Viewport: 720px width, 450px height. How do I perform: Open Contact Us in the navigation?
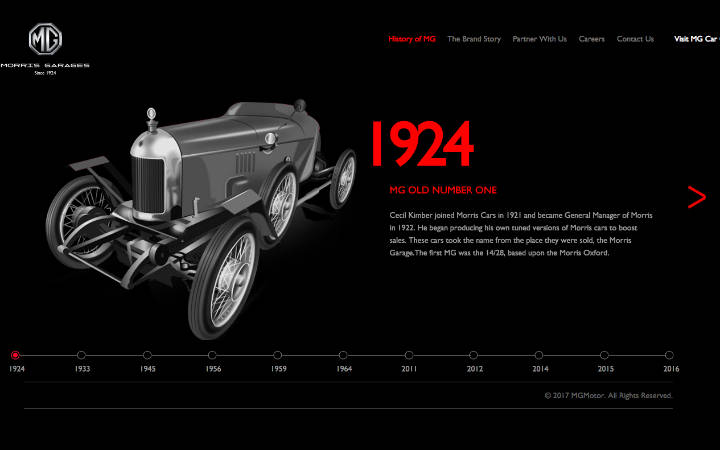coord(635,39)
